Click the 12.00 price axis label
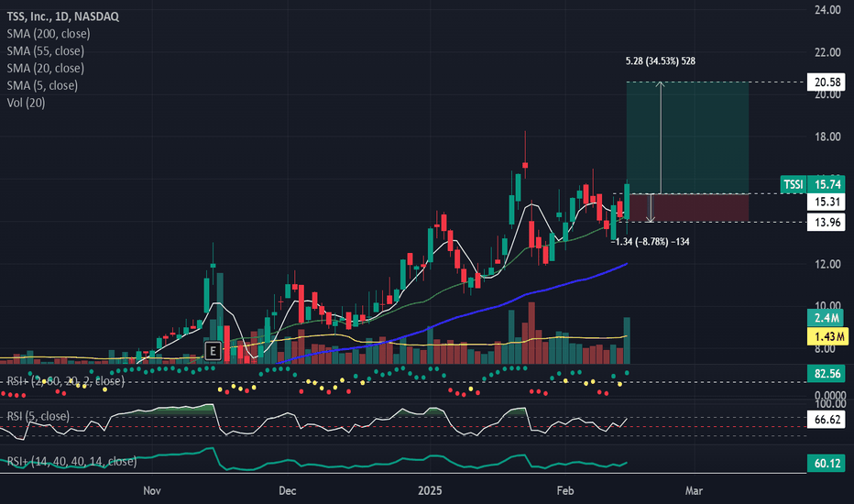 [827, 264]
